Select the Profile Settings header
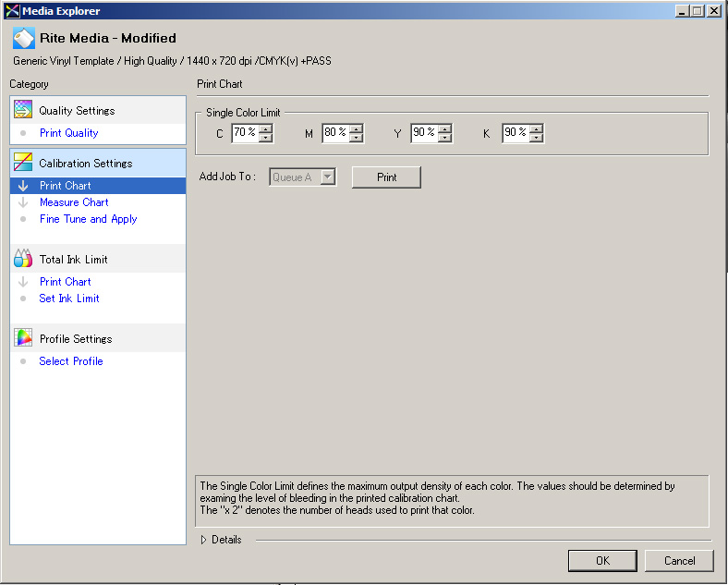This screenshot has height=585, width=728. [x=98, y=338]
